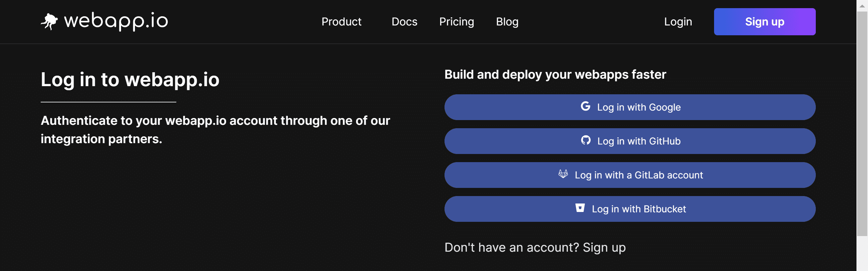Click the Bitbucket bucket icon
Image resolution: width=868 pixels, height=271 pixels.
(580, 208)
